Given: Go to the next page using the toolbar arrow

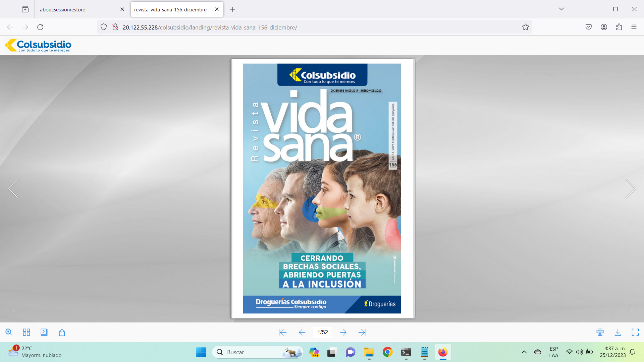Looking at the screenshot, I should coord(343,332).
